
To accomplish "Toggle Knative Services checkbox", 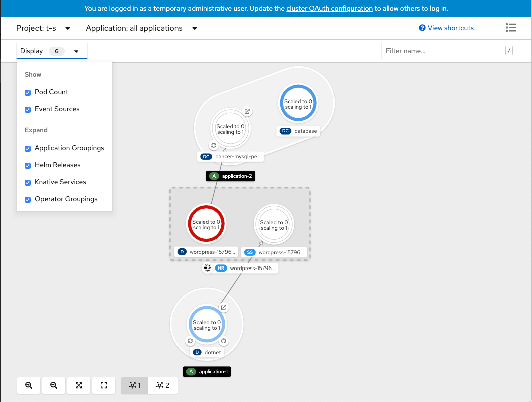I will pos(28,182).
